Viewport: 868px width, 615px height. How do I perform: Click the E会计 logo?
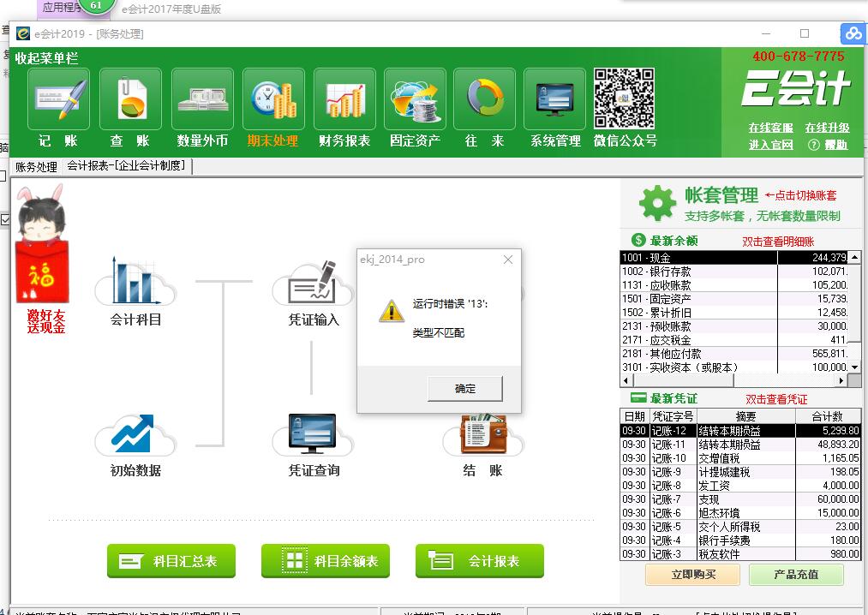pyautogui.click(x=795, y=88)
